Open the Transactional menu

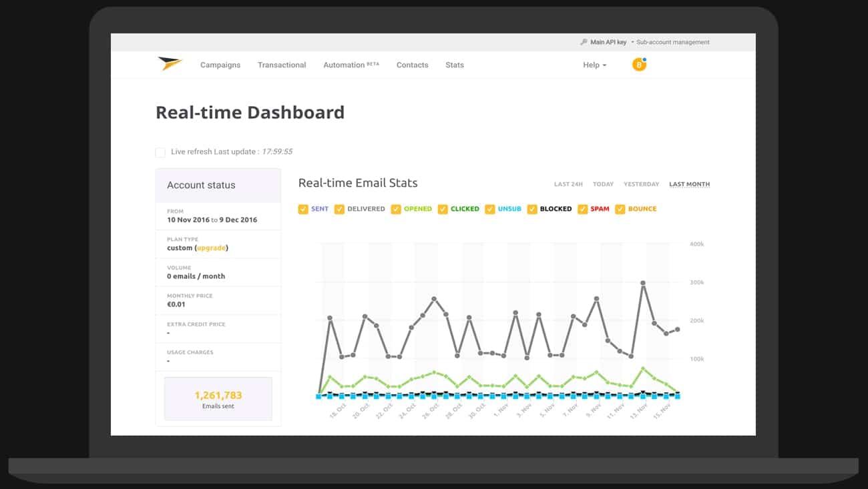[282, 65]
